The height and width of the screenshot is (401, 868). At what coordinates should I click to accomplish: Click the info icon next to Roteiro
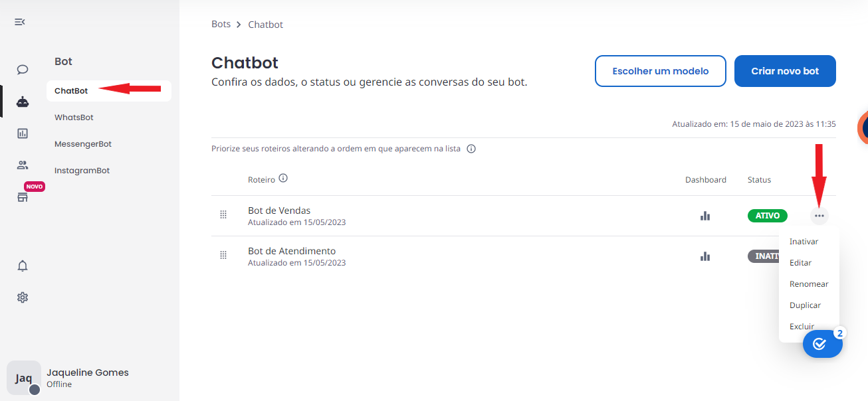pyautogui.click(x=283, y=179)
